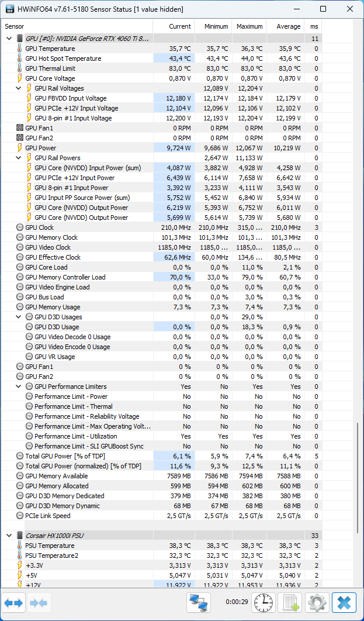Collapse the GPU Performance Limiters subgroup
364x621 pixels.
(18, 387)
